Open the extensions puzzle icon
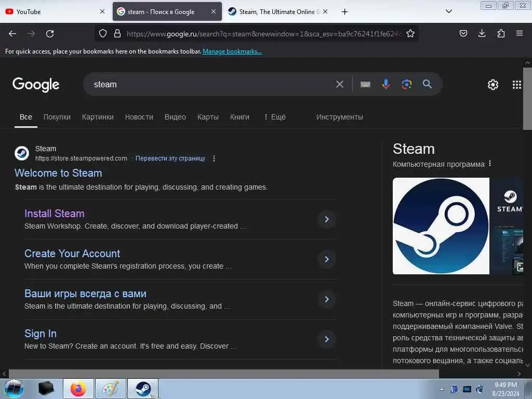Image resolution: width=532 pixels, height=399 pixels. pyautogui.click(x=501, y=33)
